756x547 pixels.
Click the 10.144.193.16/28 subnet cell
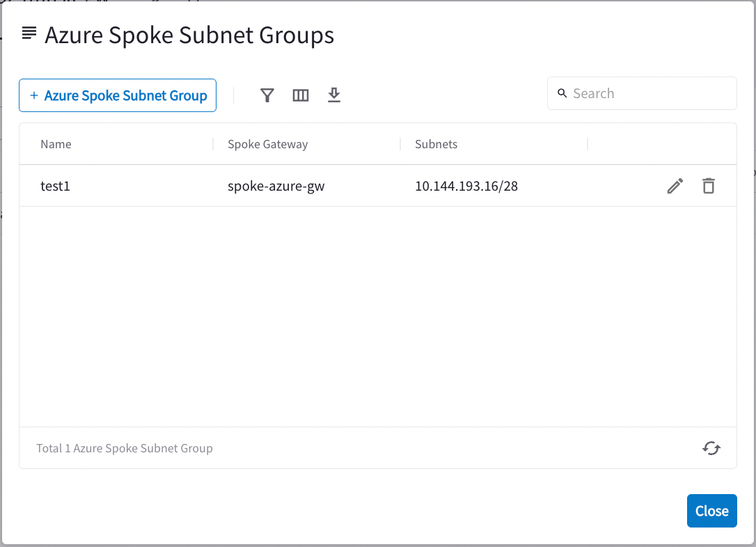pos(466,186)
